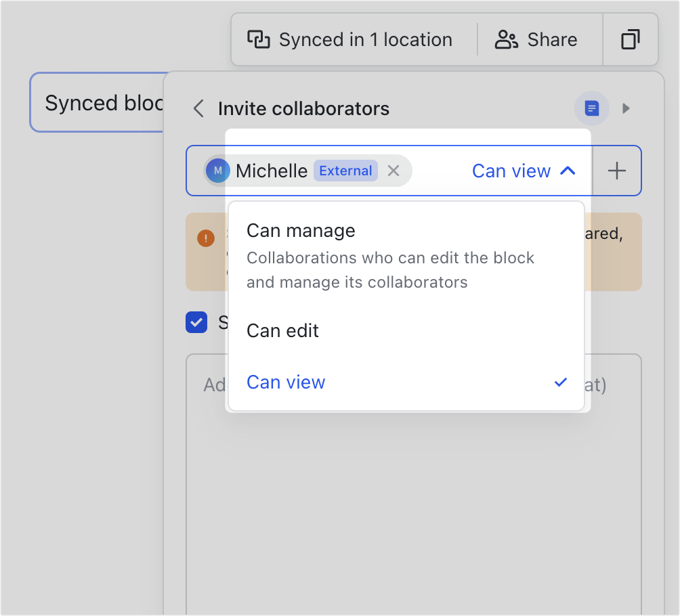
Task: Select Can manage from the permissions menu
Action: click(x=301, y=231)
